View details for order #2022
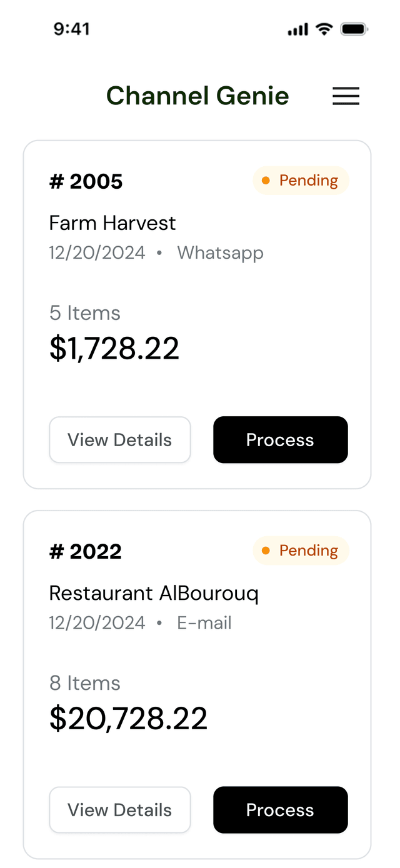The image size is (400, 868). pyautogui.click(x=120, y=810)
